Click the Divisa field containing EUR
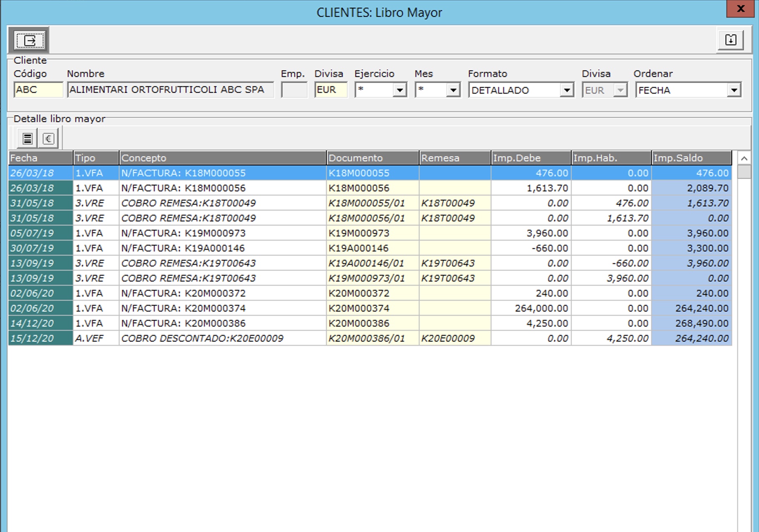The image size is (759, 532). pyautogui.click(x=331, y=90)
